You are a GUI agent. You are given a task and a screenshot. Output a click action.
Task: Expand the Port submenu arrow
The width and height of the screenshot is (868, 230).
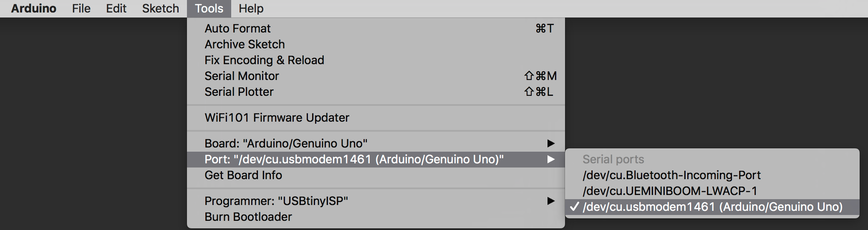click(551, 159)
